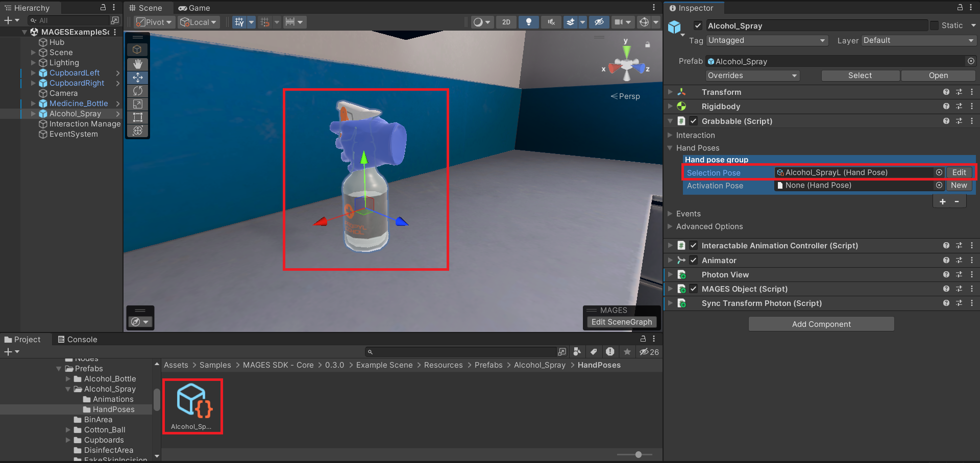Switch to the Game tab

coord(194,8)
